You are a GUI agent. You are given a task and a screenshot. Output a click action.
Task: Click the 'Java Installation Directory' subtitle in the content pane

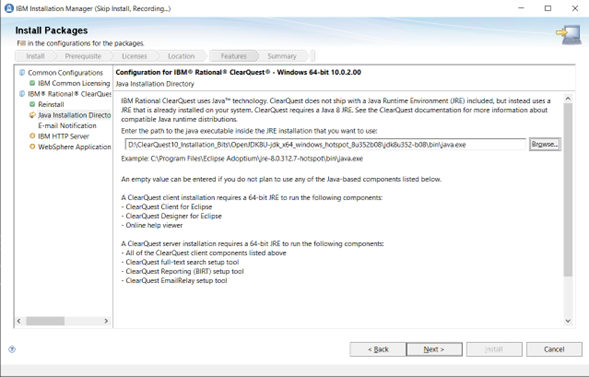(155, 84)
